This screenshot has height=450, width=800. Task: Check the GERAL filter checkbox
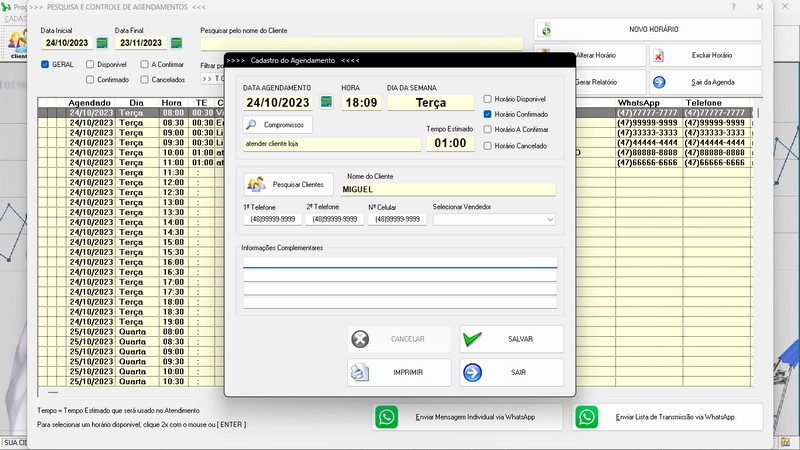(45, 64)
